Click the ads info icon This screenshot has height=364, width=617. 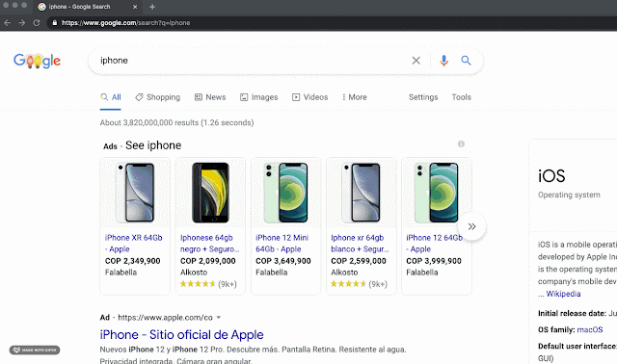tap(461, 143)
